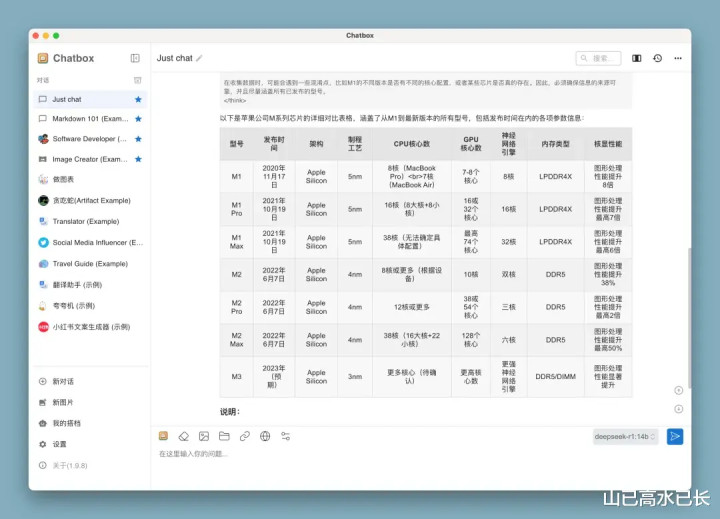The width and height of the screenshot is (720, 519).
Task: Open 我的搭档 copilots page
Action: click(90, 423)
